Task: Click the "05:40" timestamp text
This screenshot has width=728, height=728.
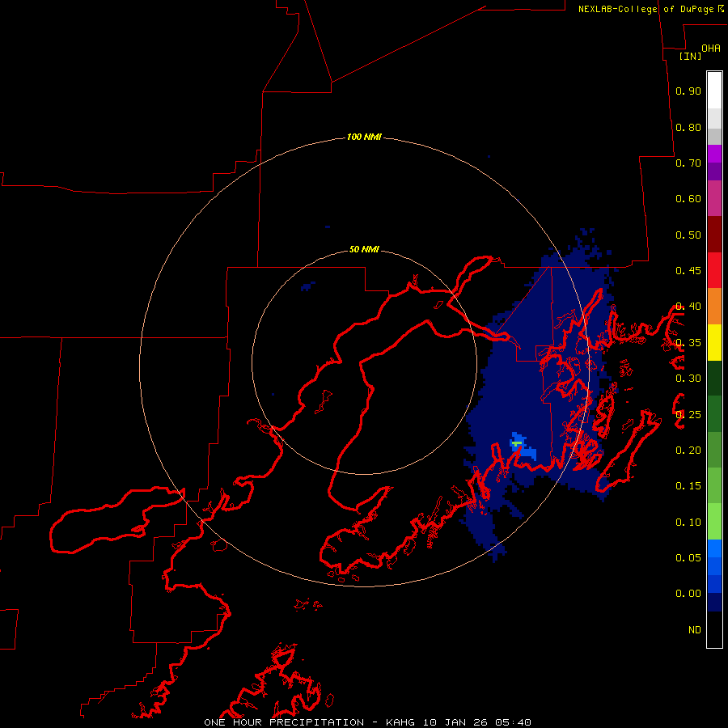Action: (x=513, y=722)
